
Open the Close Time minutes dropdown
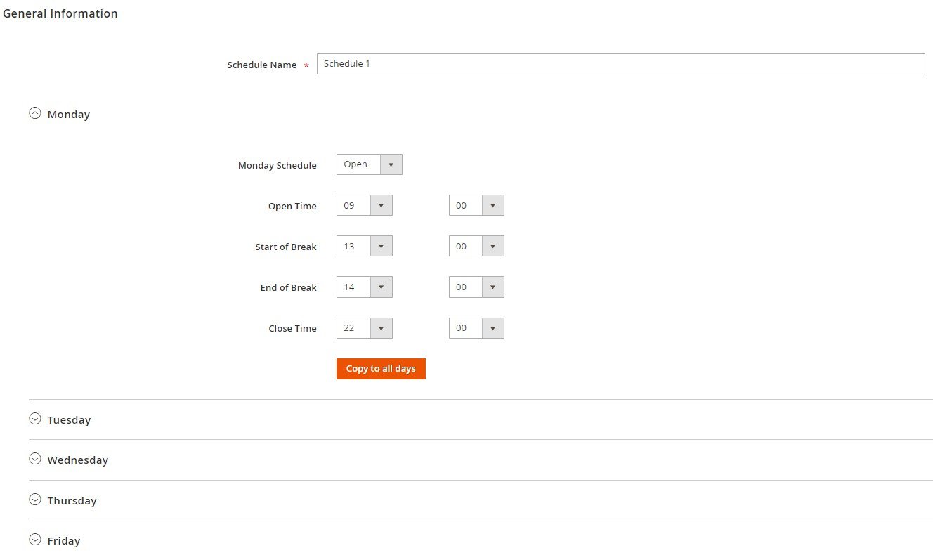click(476, 328)
